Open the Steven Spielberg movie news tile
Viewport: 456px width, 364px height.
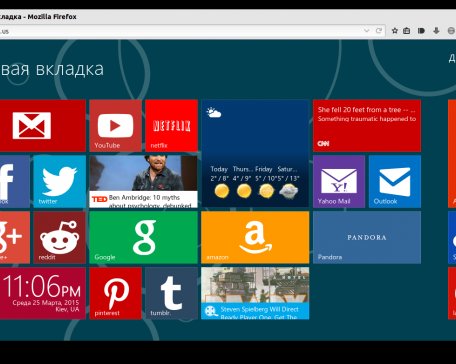point(255,293)
